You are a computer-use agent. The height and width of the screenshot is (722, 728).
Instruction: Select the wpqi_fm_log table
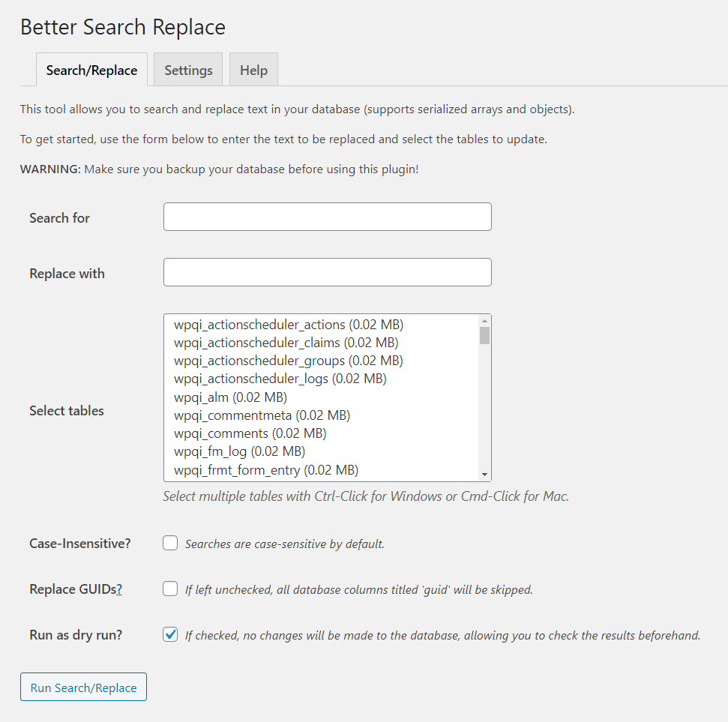point(322,452)
